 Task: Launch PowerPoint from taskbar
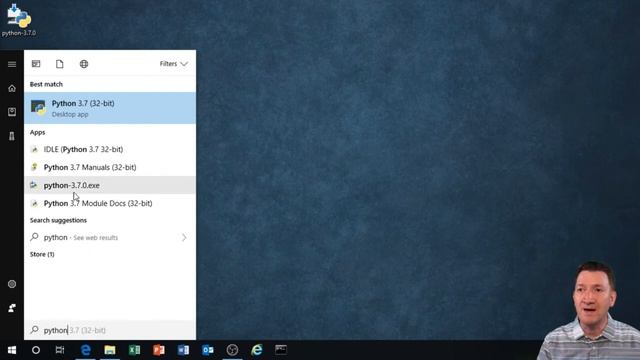coord(159,350)
